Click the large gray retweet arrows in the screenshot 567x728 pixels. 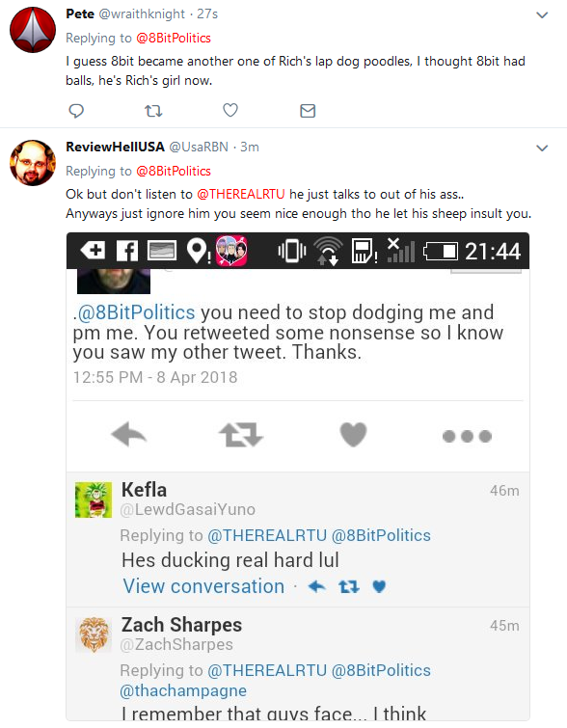[240, 435]
